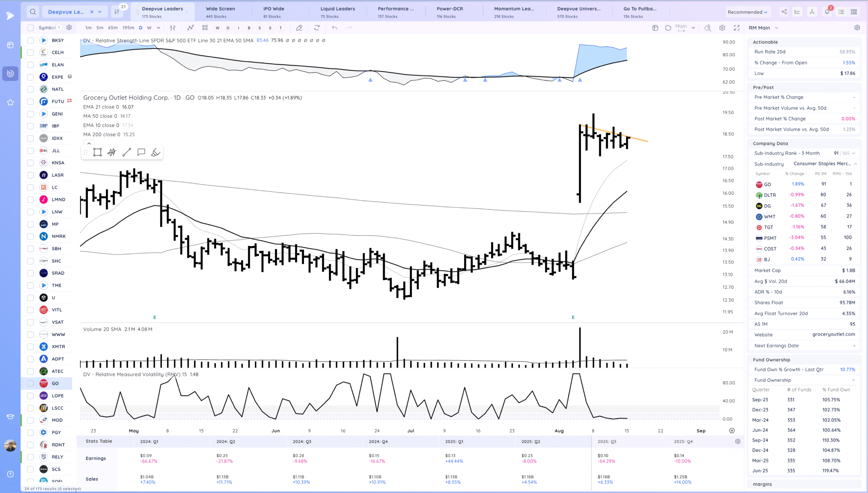The width and height of the screenshot is (868, 493).
Task: Open the timeframe more-options chevron
Action: click(x=158, y=28)
